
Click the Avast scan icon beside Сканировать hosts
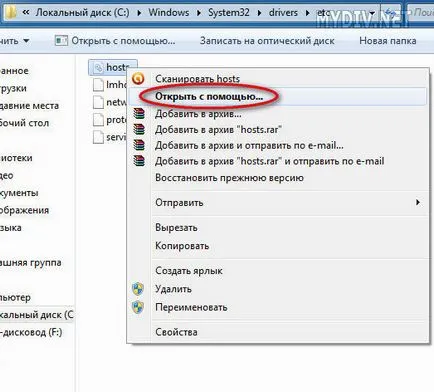(138, 79)
